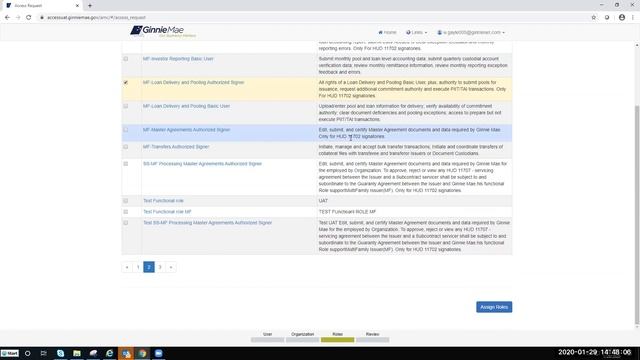Image resolution: width=640 pixels, height=360 pixels.
Task: Open the Test Functional role link
Action: click(x=163, y=201)
